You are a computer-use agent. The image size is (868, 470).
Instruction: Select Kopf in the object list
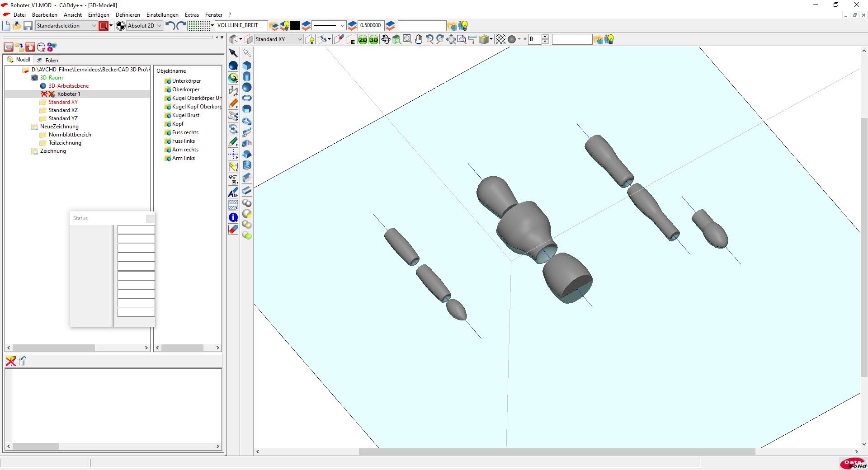coord(178,124)
